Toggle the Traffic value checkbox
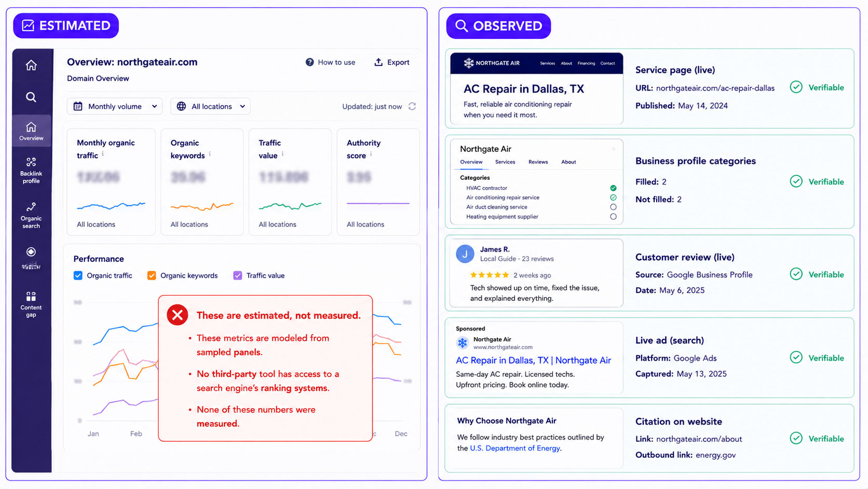 coord(238,275)
